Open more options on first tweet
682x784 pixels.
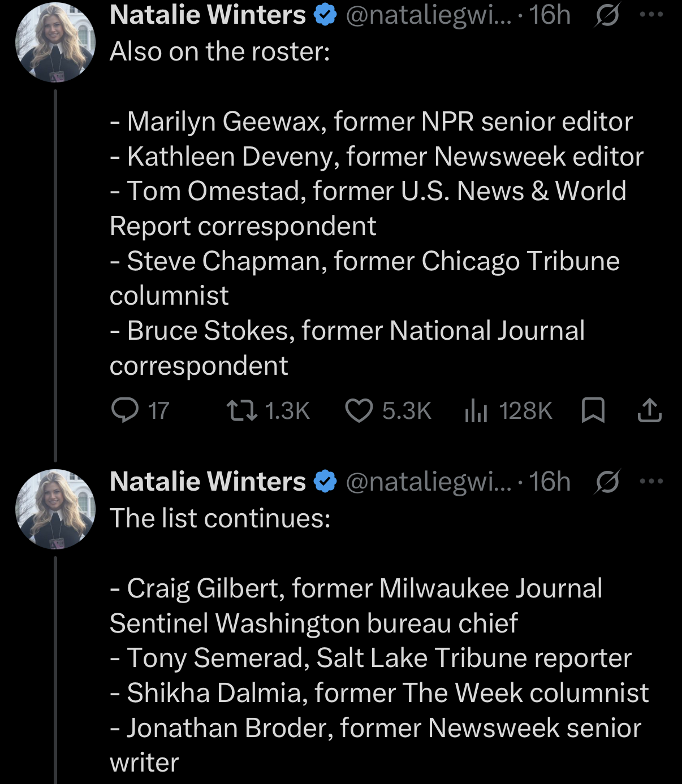(x=651, y=15)
